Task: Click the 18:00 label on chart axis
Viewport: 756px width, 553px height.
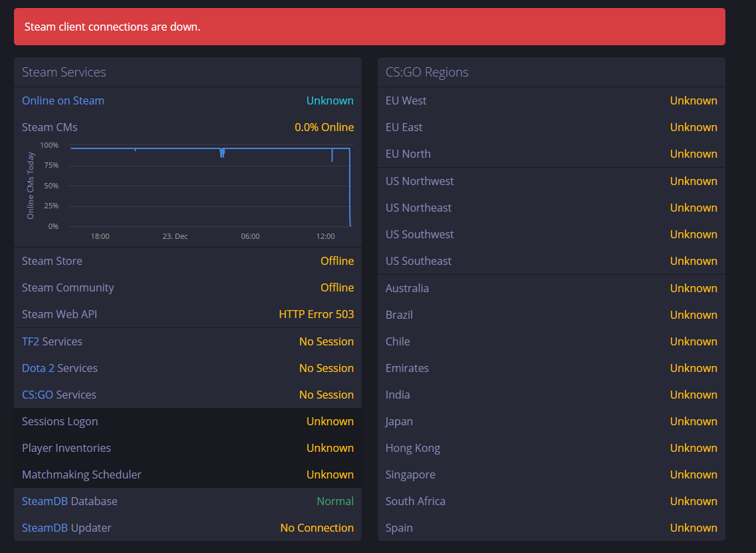Action: 100,236
